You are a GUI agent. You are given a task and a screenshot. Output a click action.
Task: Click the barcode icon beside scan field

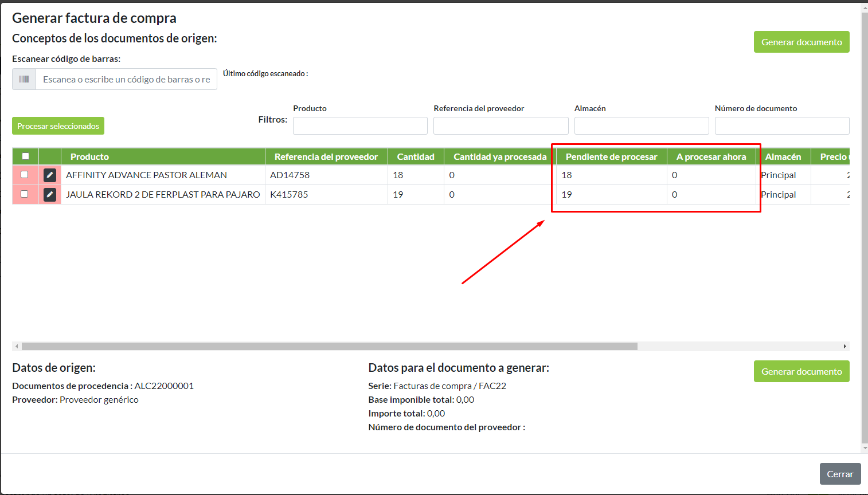pos(24,79)
